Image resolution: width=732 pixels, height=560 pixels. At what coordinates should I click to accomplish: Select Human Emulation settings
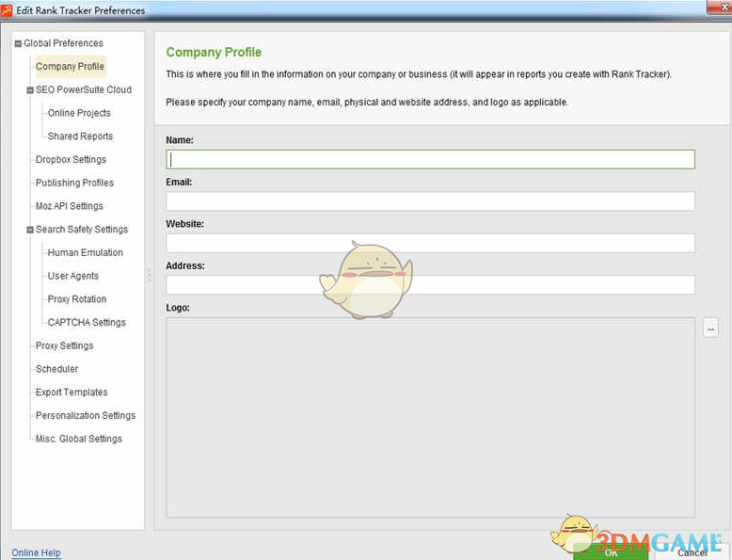click(85, 252)
